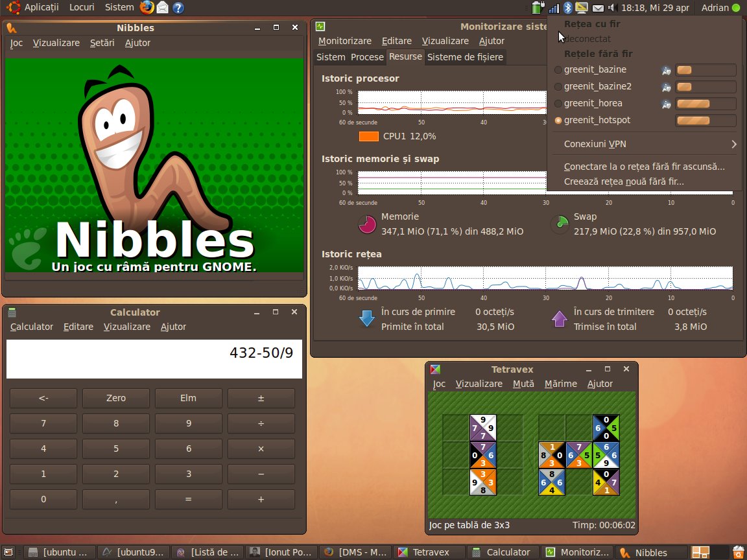Click the Show Desktop icon in bottom panel
747x560 pixels.
(x=8, y=552)
